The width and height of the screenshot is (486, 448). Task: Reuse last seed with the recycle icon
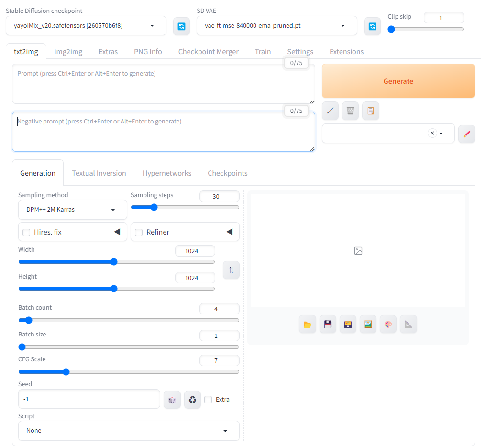[x=192, y=400]
